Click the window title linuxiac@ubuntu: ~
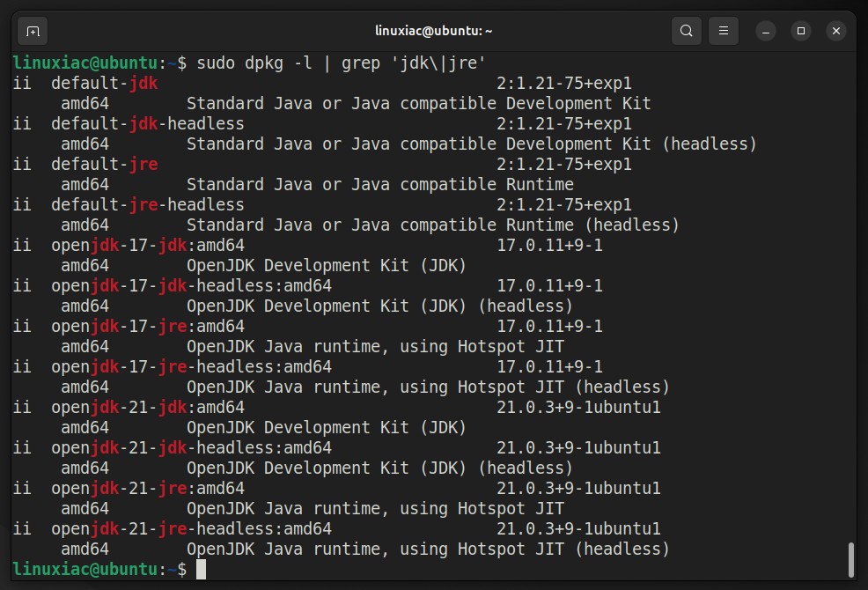The image size is (868, 590). [433, 31]
